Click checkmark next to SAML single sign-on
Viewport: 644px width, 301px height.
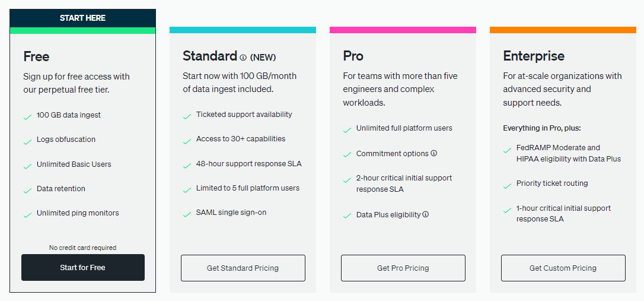[187, 214]
